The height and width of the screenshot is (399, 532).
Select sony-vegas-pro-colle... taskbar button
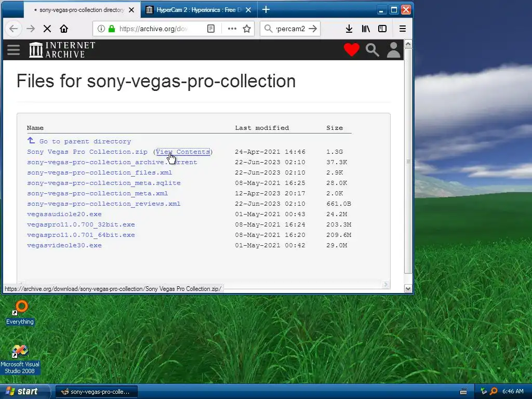pos(96,392)
